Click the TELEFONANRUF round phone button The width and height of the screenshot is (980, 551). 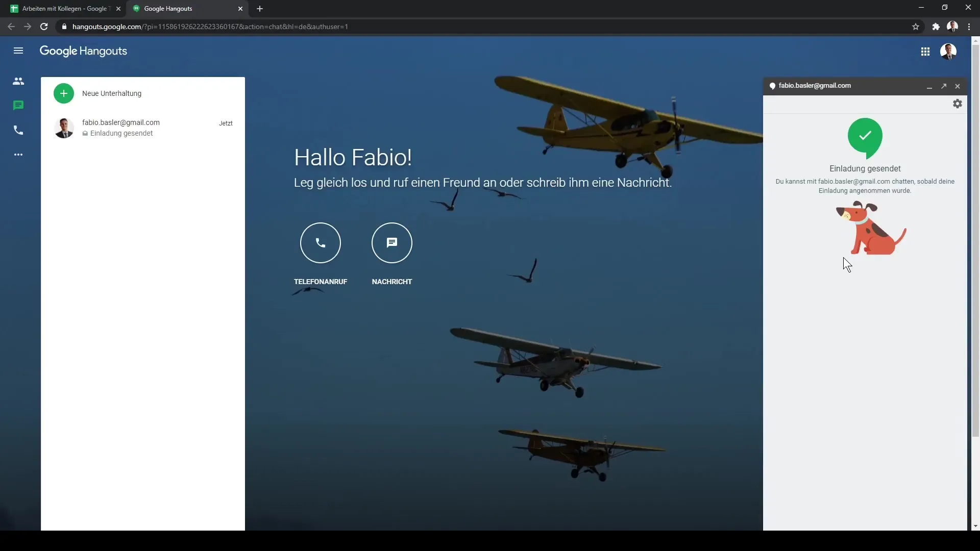(x=321, y=243)
